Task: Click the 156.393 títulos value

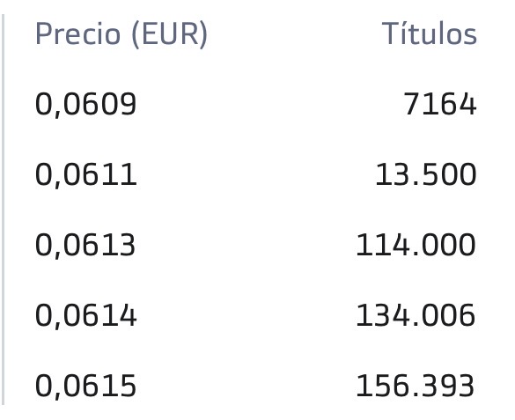Action: 416,386
